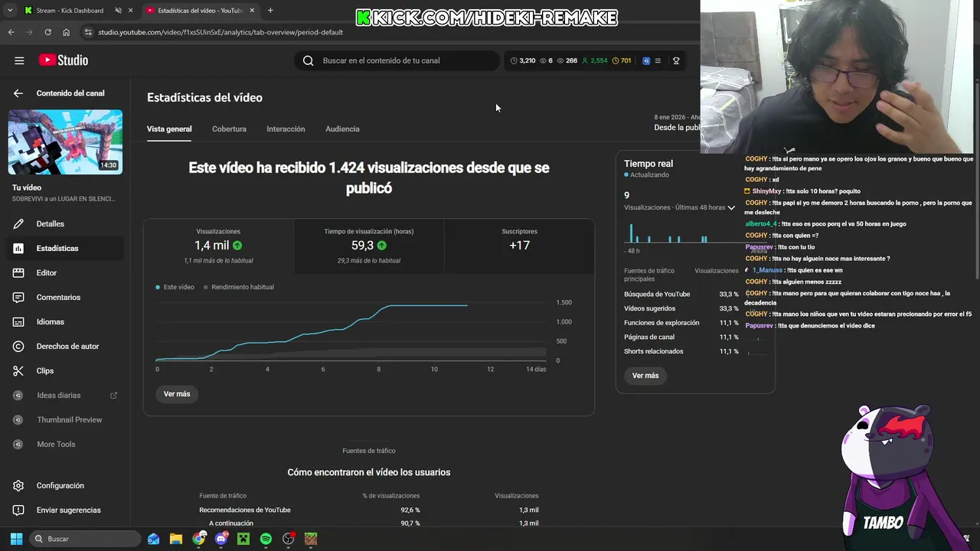The width and height of the screenshot is (980, 551).
Task: Close the Estadísticas del vídeo tab
Action: [x=252, y=11]
